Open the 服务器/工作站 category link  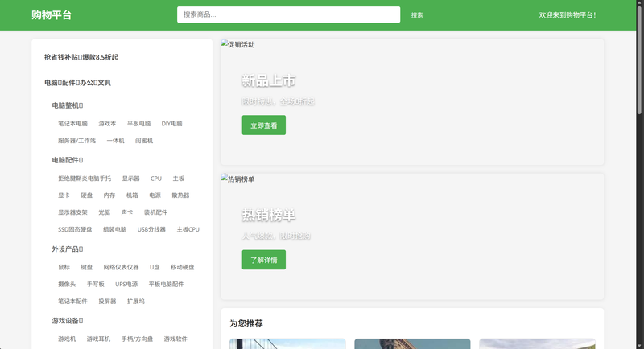click(x=76, y=141)
